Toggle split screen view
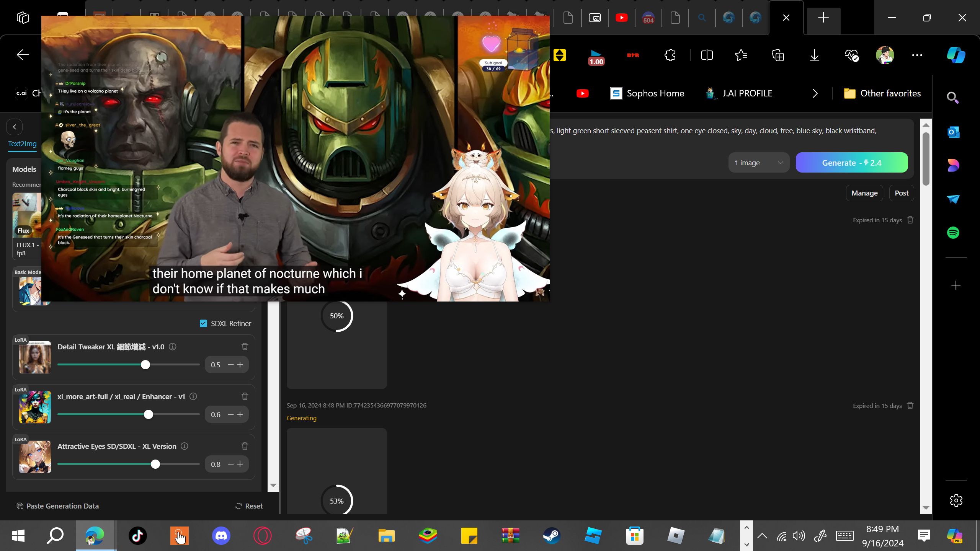Image resolution: width=980 pixels, height=551 pixels. (707, 55)
